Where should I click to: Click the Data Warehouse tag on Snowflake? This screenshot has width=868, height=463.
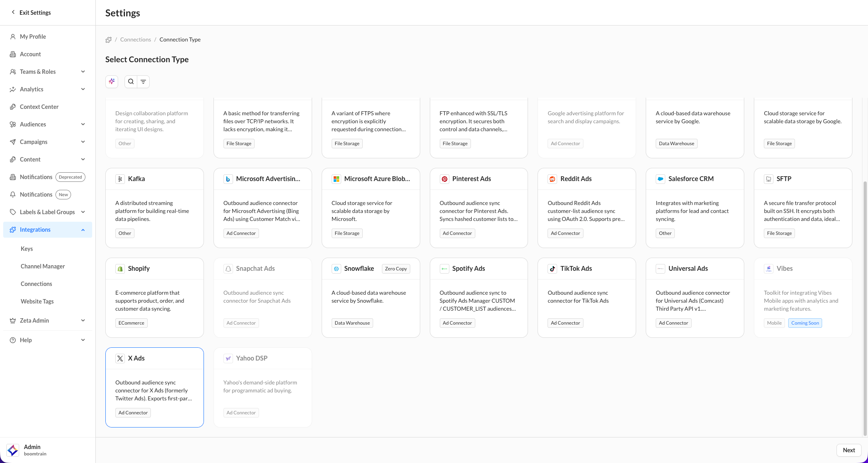[352, 323]
